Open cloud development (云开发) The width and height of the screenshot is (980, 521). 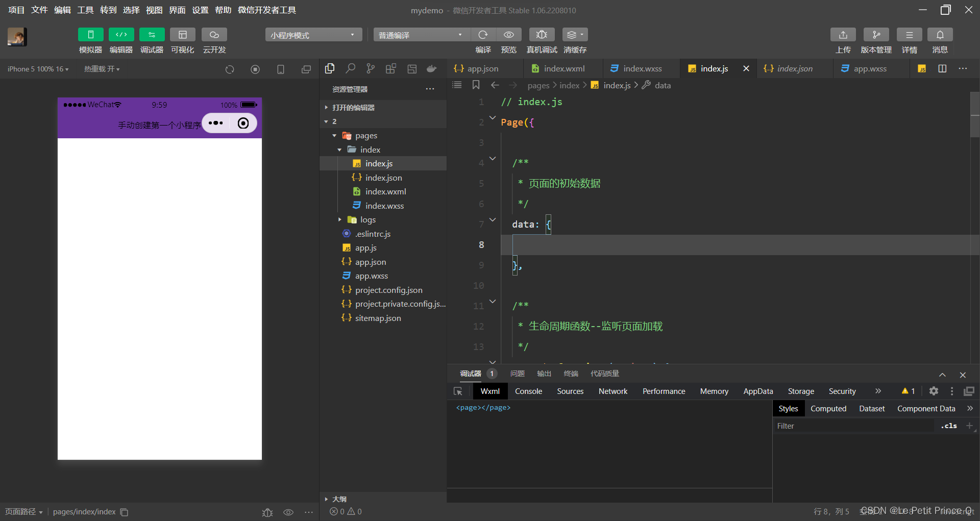coord(214,35)
